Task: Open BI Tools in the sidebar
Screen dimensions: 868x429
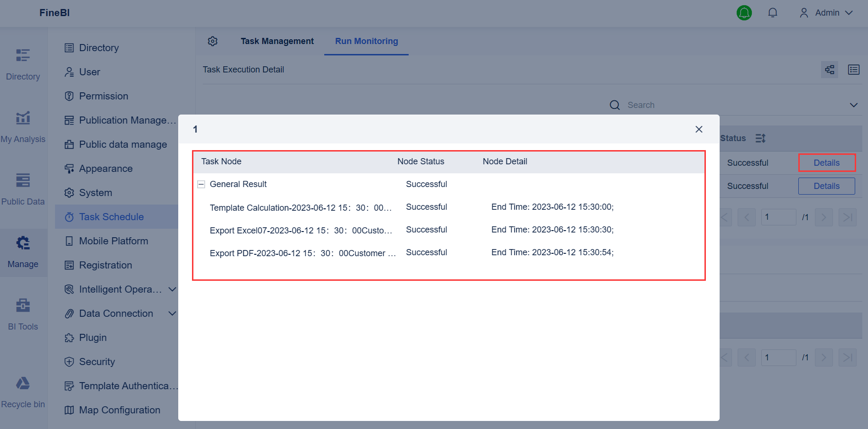Action: tap(23, 313)
